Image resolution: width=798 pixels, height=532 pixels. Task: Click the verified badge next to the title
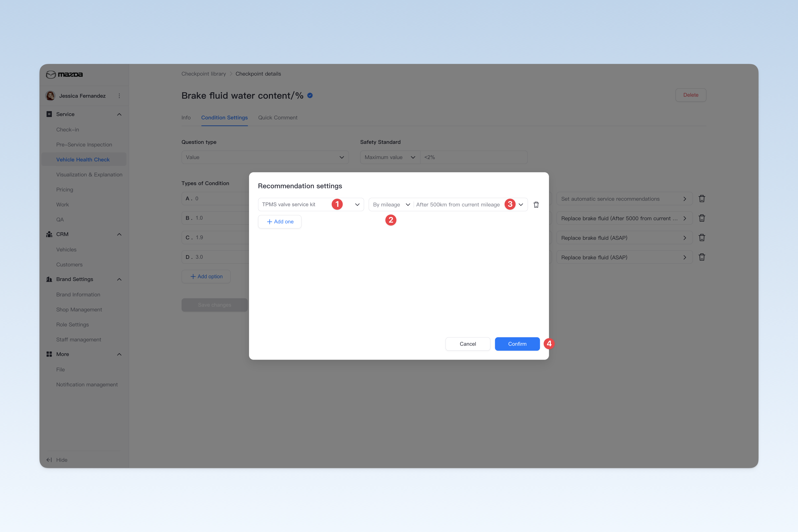pos(310,96)
